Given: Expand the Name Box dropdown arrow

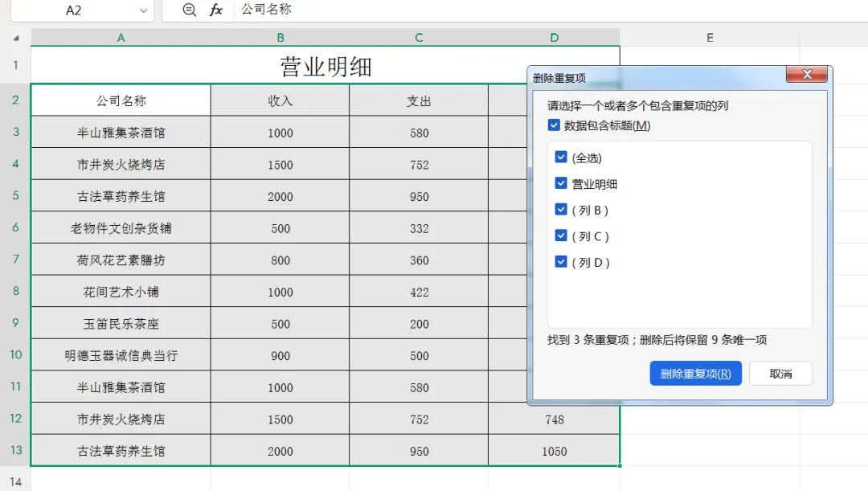Looking at the screenshot, I should pos(143,10).
